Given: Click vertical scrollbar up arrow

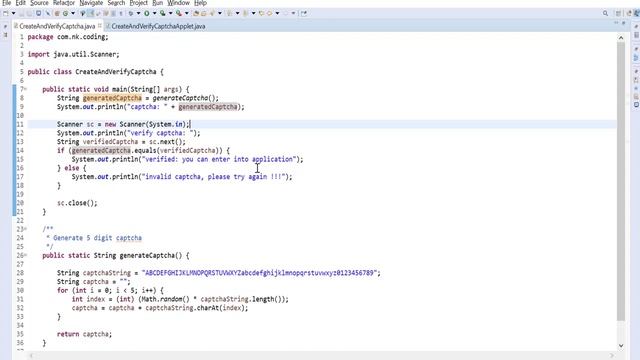Looking at the screenshot, I should click(x=621, y=38).
